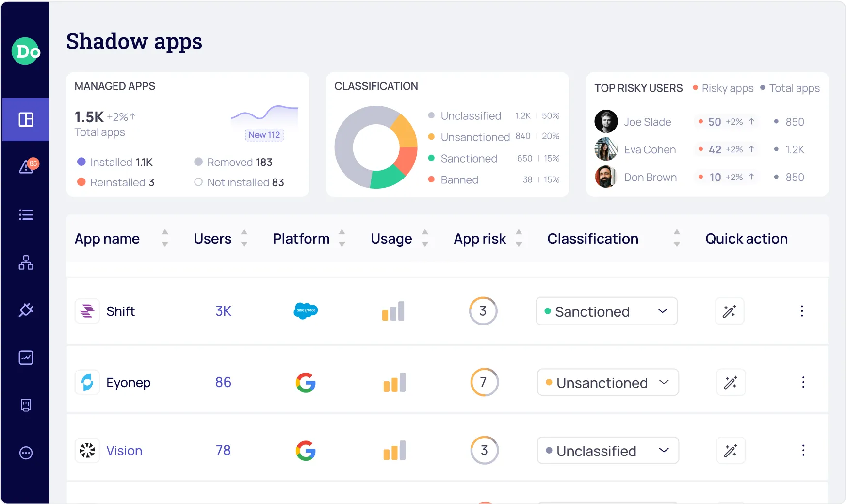Open the Vision app link

pos(124,450)
